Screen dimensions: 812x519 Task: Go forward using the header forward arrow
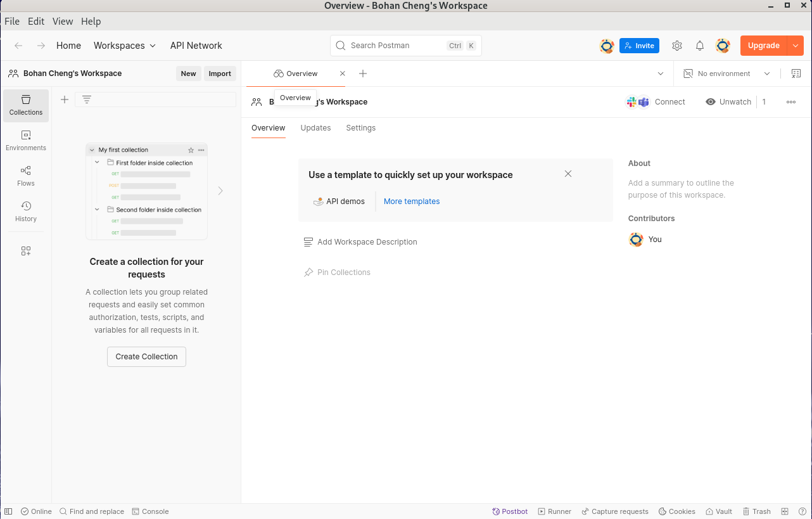tap(41, 46)
